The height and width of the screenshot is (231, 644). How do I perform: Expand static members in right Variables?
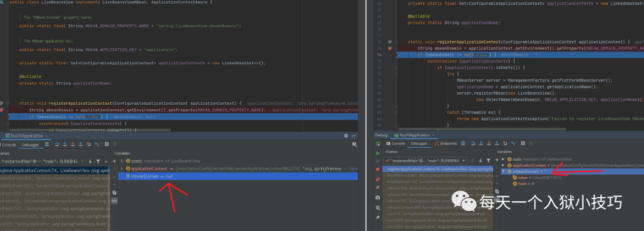[503, 159]
